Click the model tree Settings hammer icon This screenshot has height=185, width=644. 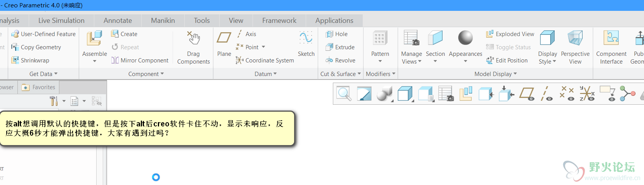[x=54, y=101]
